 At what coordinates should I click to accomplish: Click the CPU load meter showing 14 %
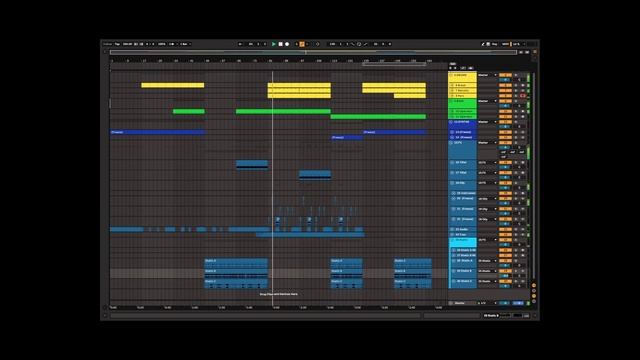click(x=517, y=44)
